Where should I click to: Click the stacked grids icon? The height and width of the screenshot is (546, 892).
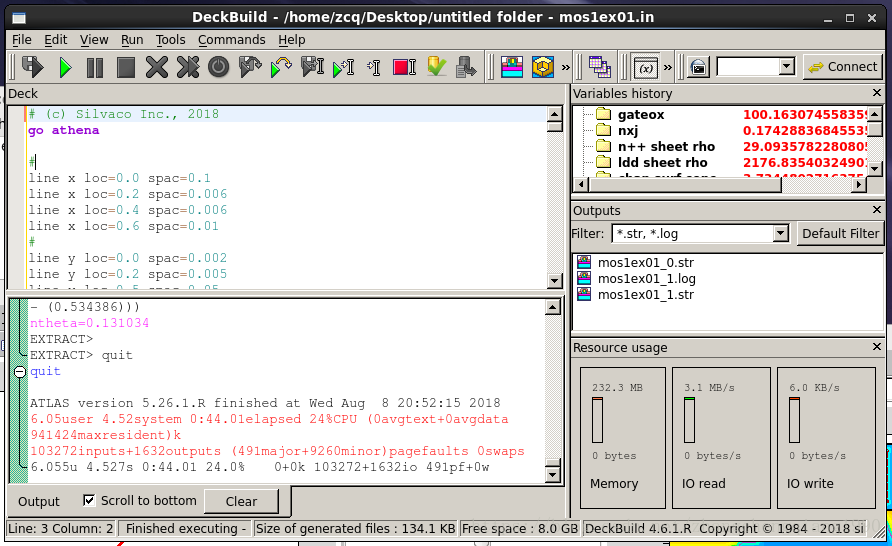600,67
